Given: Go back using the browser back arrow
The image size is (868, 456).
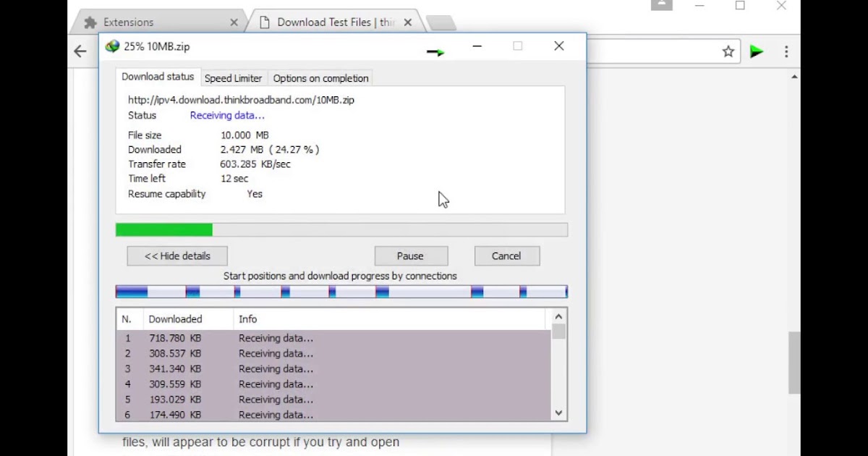Looking at the screenshot, I should pyautogui.click(x=80, y=51).
